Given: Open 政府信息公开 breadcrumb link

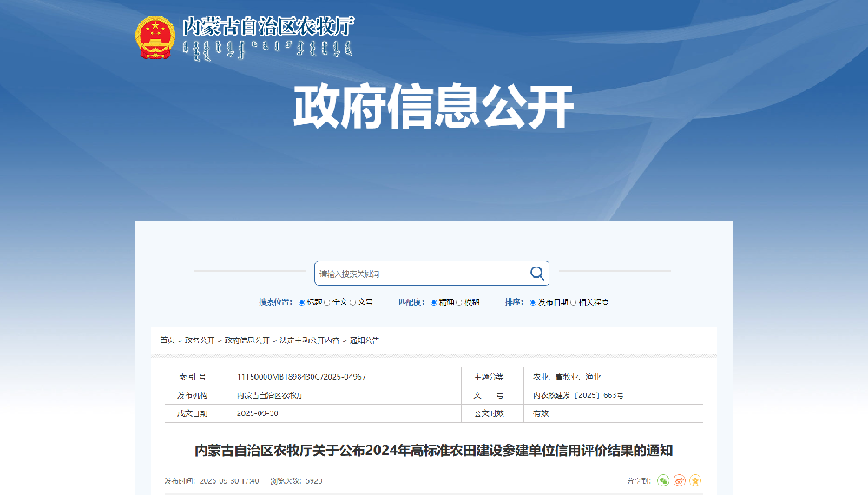Looking at the screenshot, I should pyautogui.click(x=247, y=340).
